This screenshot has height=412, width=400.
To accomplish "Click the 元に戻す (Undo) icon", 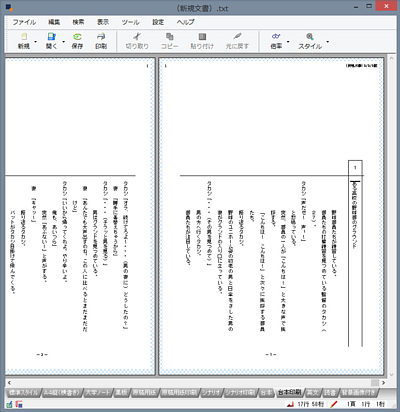I will (237, 36).
